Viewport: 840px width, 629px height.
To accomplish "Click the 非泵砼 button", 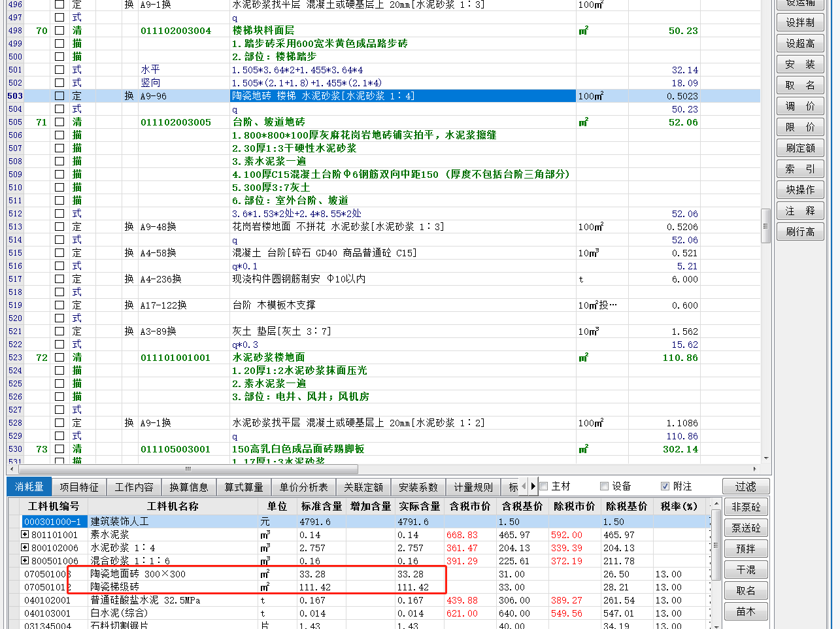I will tap(746, 507).
